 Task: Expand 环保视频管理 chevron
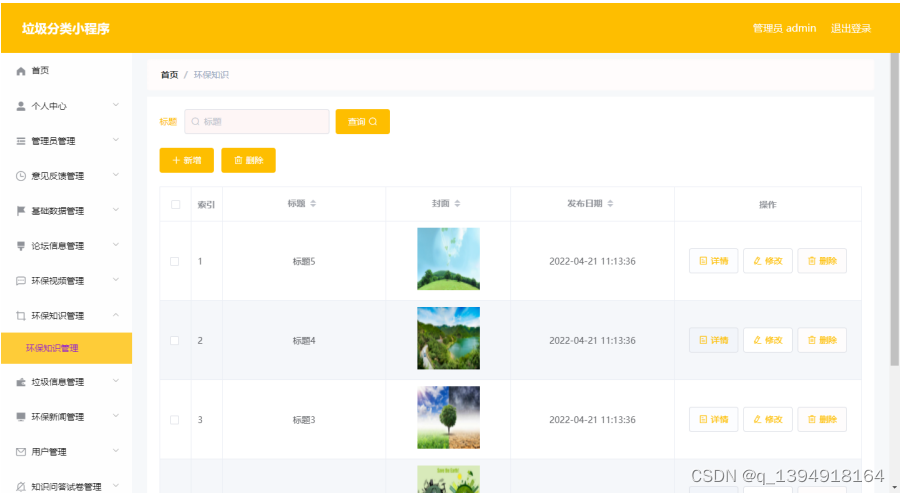click(115, 280)
